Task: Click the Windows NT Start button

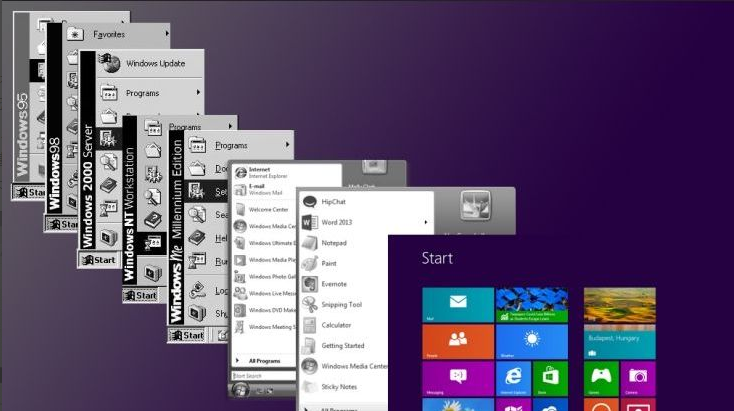Action: coord(140,295)
